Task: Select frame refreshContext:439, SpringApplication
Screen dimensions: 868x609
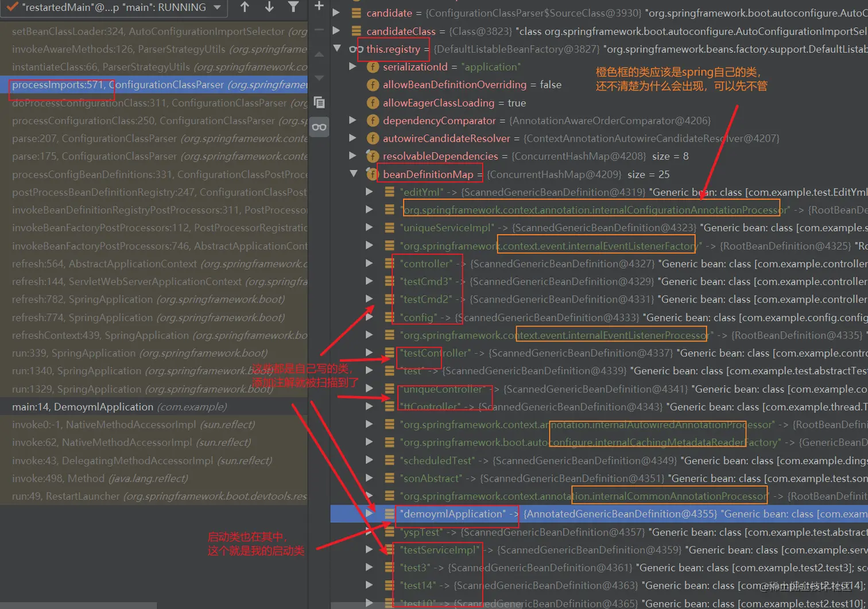Action: click(154, 335)
